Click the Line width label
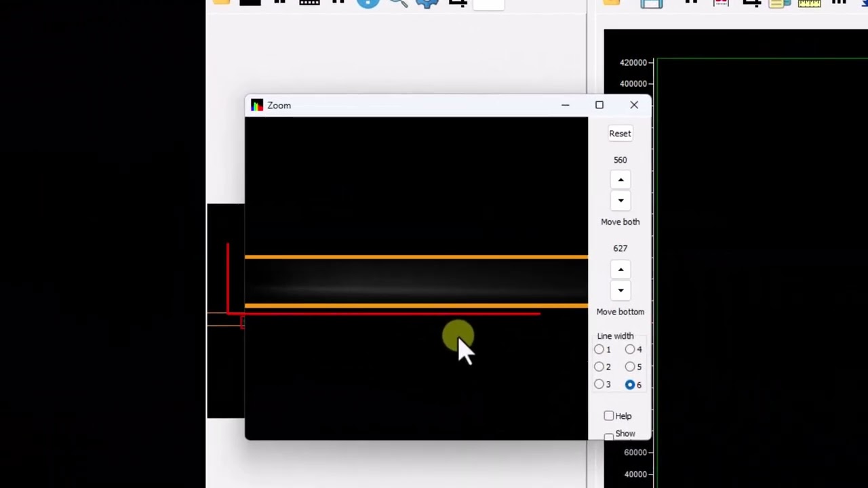 pyautogui.click(x=615, y=336)
